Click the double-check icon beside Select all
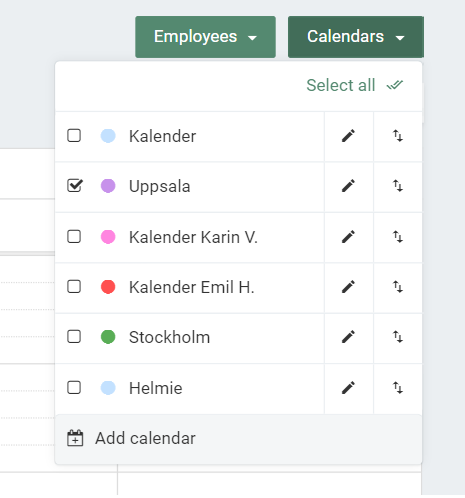 tap(395, 85)
